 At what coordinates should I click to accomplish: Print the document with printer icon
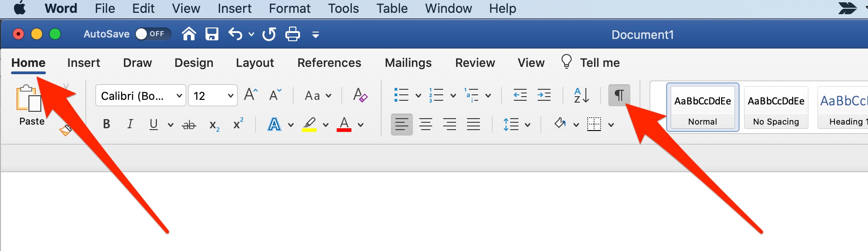(x=292, y=34)
